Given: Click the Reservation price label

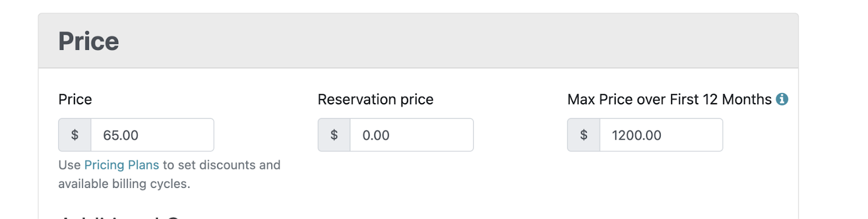Looking at the screenshot, I should pyautogui.click(x=375, y=99).
